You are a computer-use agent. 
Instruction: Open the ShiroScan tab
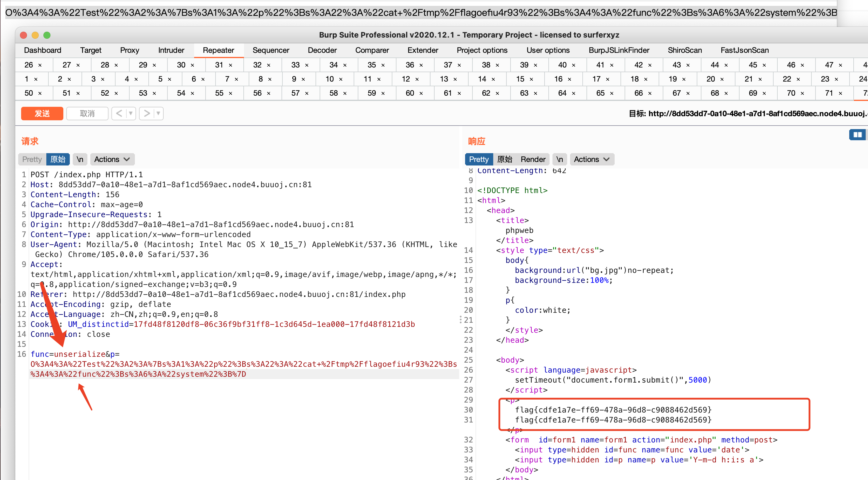coord(685,50)
